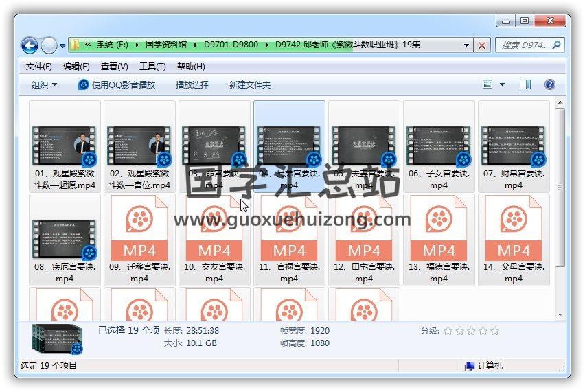Click 播放选择 toolbar button
Viewport: 585px width, 392px height.
coord(192,84)
